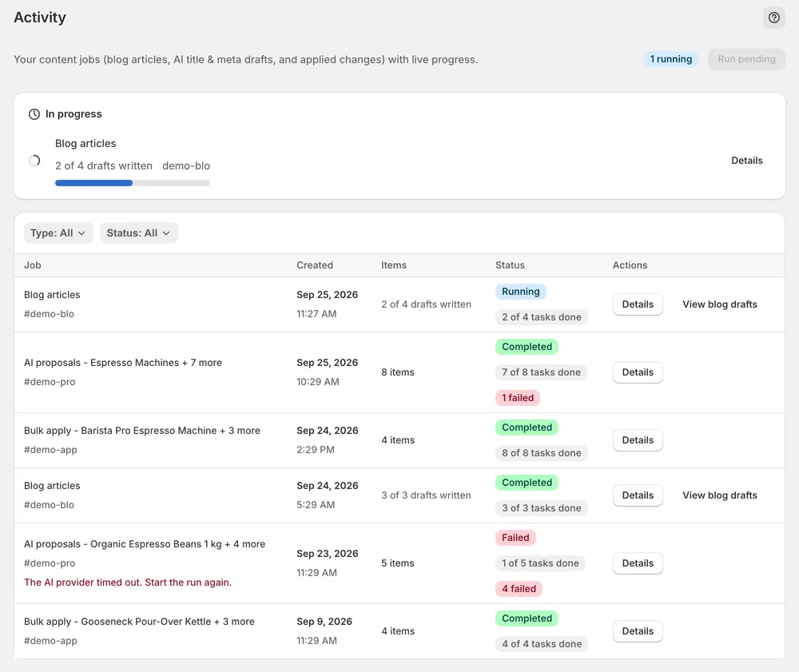Image resolution: width=799 pixels, height=672 pixels.
Task: Click #demo-app under Gooseneck Kettle job
Action: [x=50, y=641]
